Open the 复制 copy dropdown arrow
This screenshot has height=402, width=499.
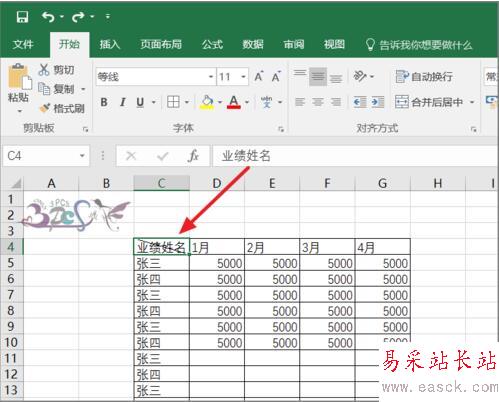coord(83,89)
